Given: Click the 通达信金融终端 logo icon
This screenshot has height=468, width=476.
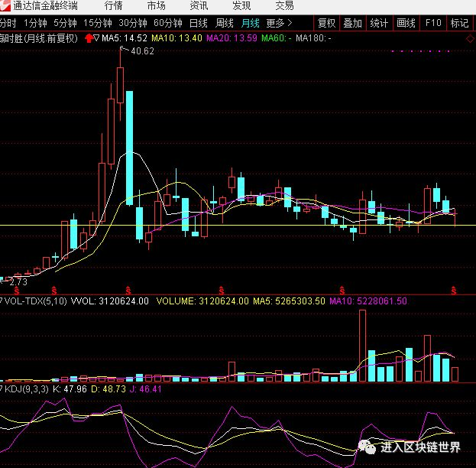Looking at the screenshot, I should (5, 5).
